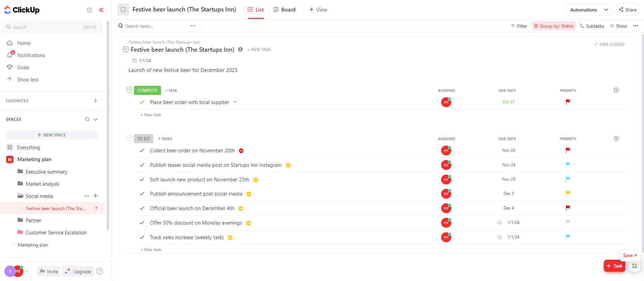Collapse the sidebar with double-chevron icon

(x=101, y=10)
